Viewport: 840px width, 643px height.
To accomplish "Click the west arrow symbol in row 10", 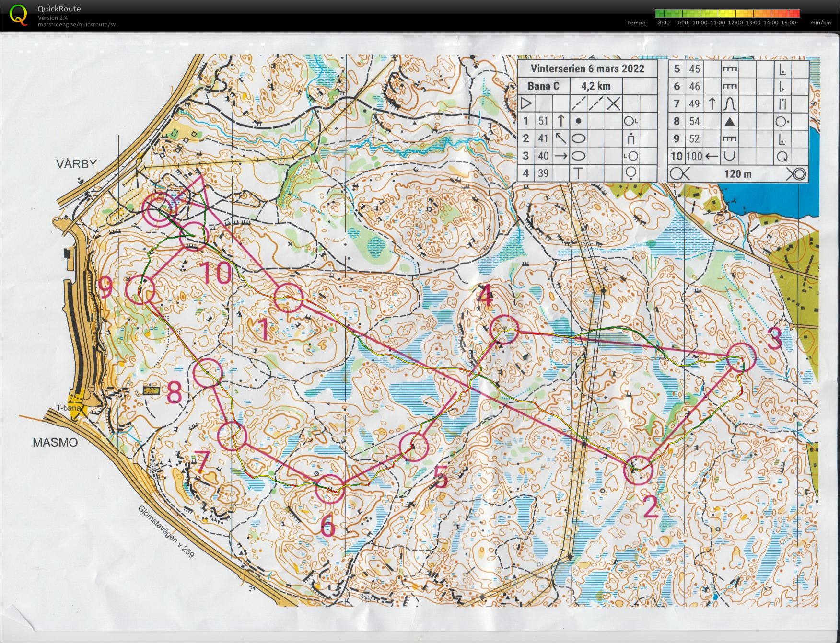I will click(712, 156).
